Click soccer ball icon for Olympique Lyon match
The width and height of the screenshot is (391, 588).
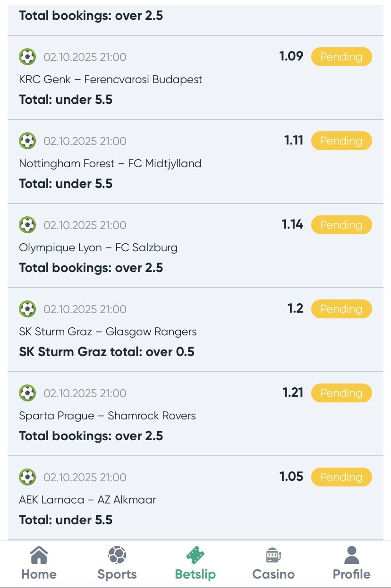coord(27,225)
